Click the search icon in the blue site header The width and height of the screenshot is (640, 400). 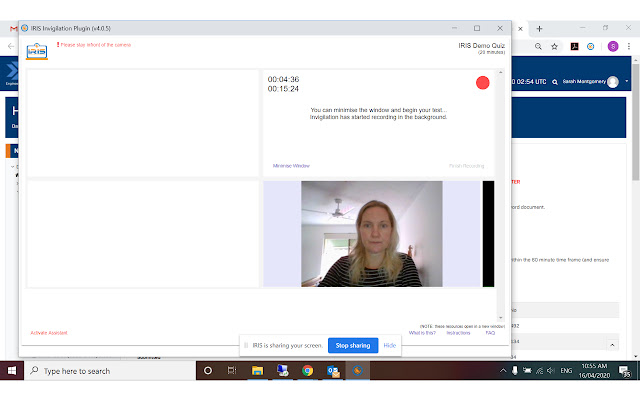tap(555, 82)
